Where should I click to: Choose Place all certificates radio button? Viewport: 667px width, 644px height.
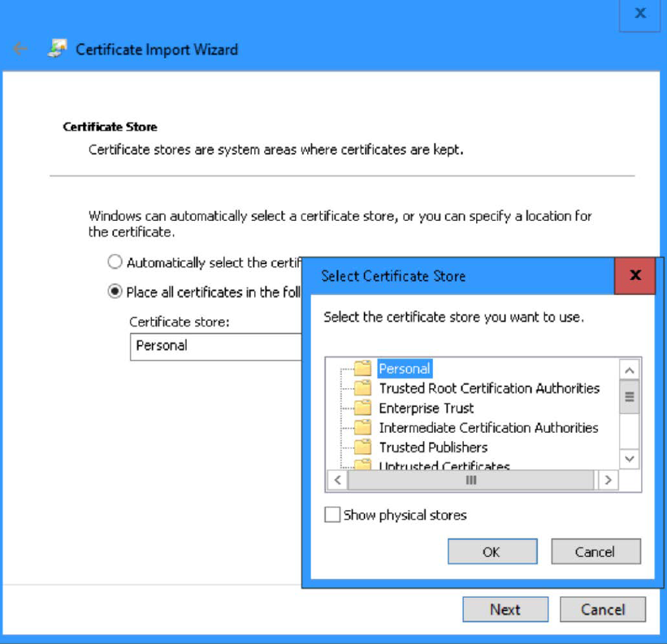tap(115, 292)
